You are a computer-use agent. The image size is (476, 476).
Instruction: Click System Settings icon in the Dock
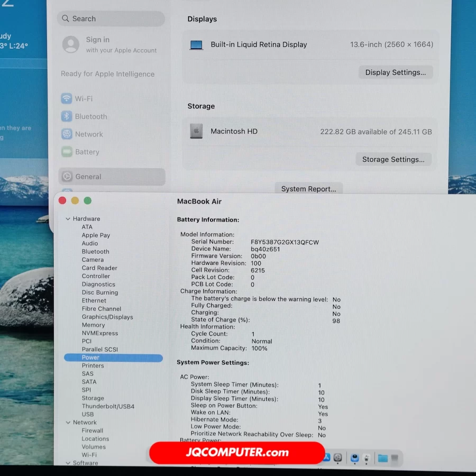click(338, 457)
